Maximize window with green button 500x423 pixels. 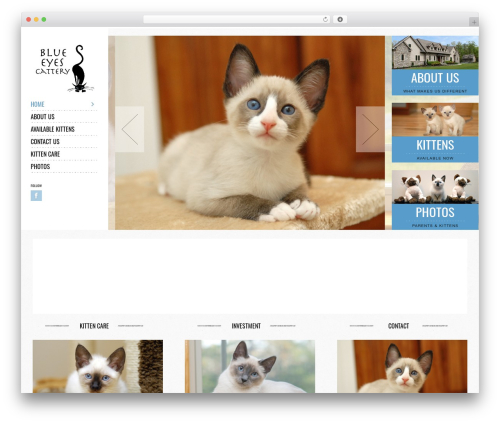[x=44, y=20]
